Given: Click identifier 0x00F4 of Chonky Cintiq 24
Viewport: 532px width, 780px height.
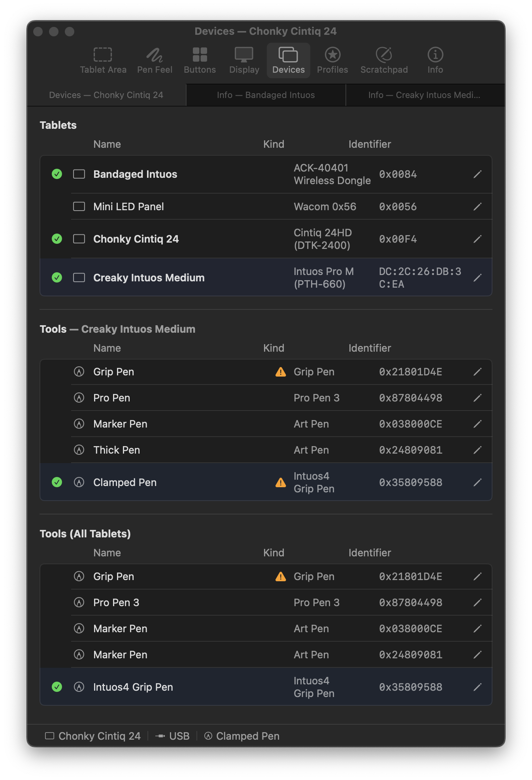Looking at the screenshot, I should (x=398, y=239).
